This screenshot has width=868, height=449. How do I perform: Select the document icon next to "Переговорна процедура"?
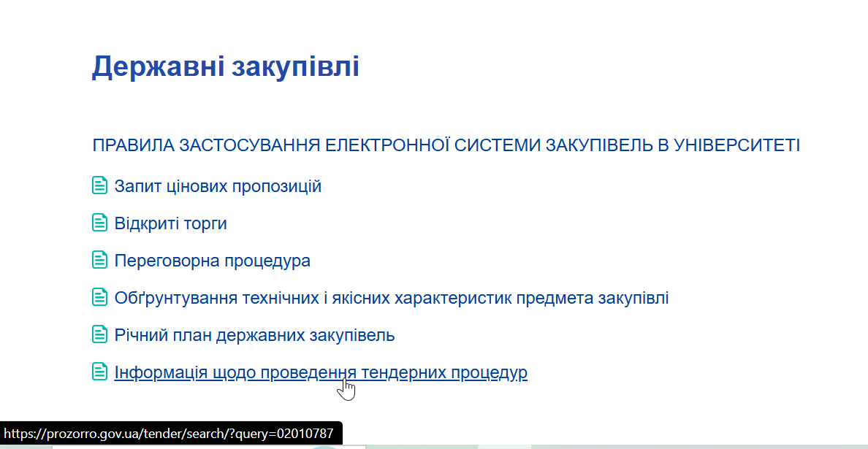(x=99, y=260)
